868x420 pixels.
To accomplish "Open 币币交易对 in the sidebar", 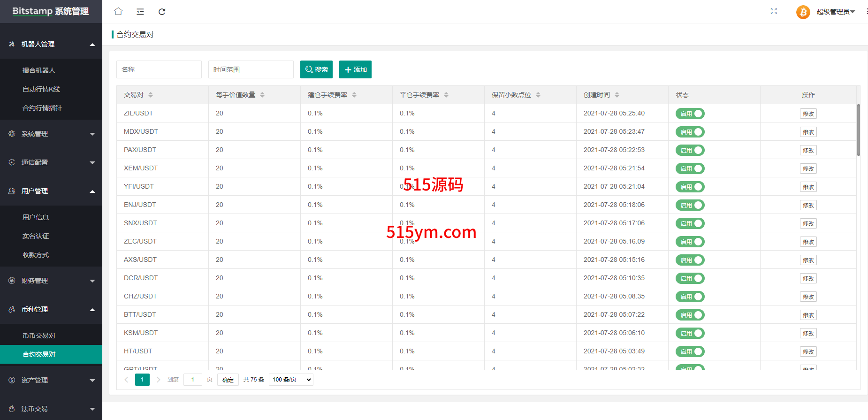I will [39, 336].
